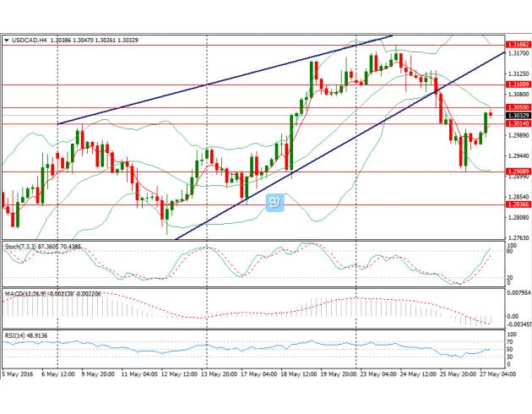Select the 1.31882 red price label

(x=517, y=45)
